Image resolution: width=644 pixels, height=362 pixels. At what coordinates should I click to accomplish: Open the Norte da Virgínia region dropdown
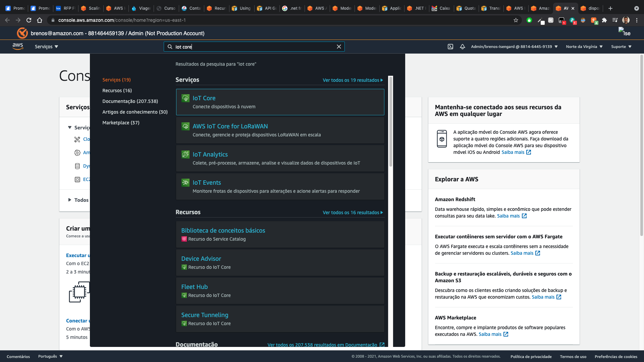(x=584, y=47)
